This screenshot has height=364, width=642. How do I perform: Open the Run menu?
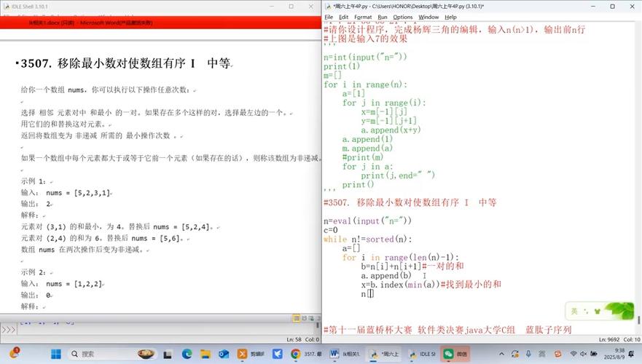tap(383, 17)
